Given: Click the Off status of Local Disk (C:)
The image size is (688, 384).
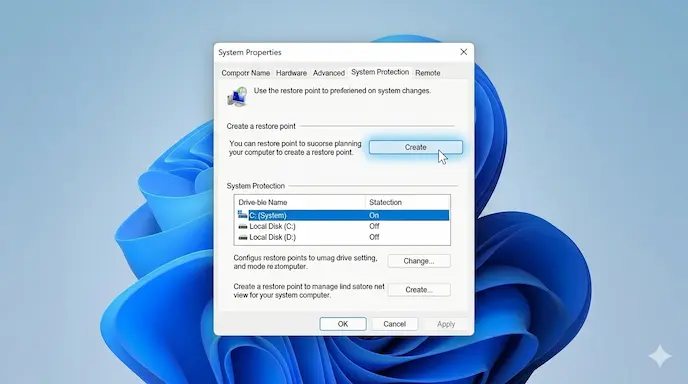Looking at the screenshot, I should [x=374, y=226].
